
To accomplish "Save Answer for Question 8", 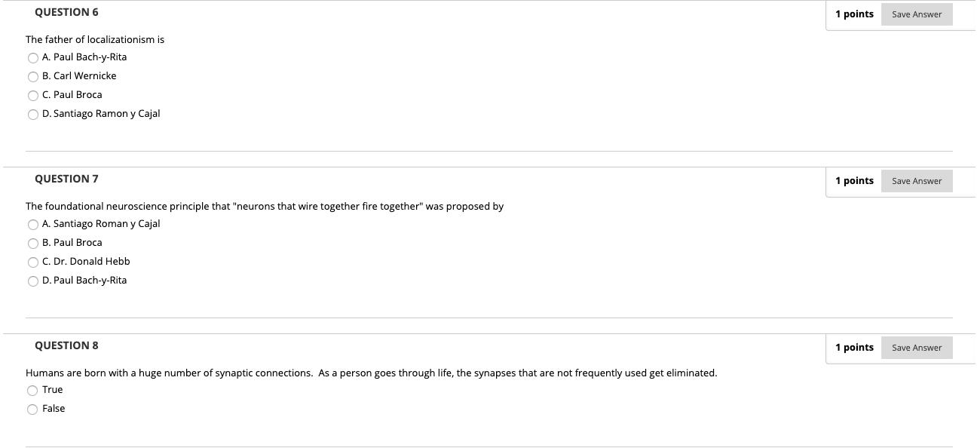I will (x=917, y=348).
